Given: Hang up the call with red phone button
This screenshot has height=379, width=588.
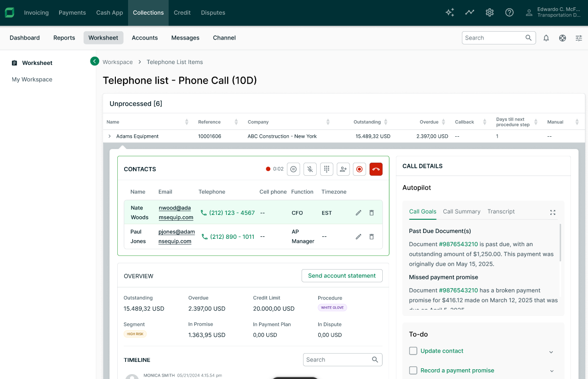Looking at the screenshot, I should pos(376,169).
